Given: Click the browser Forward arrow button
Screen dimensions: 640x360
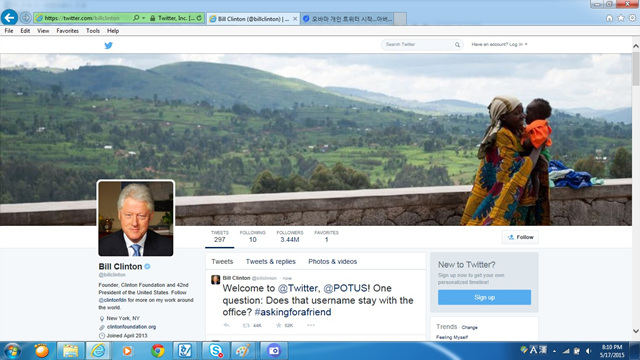Looking at the screenshot, I should click(x=25, y=18).
